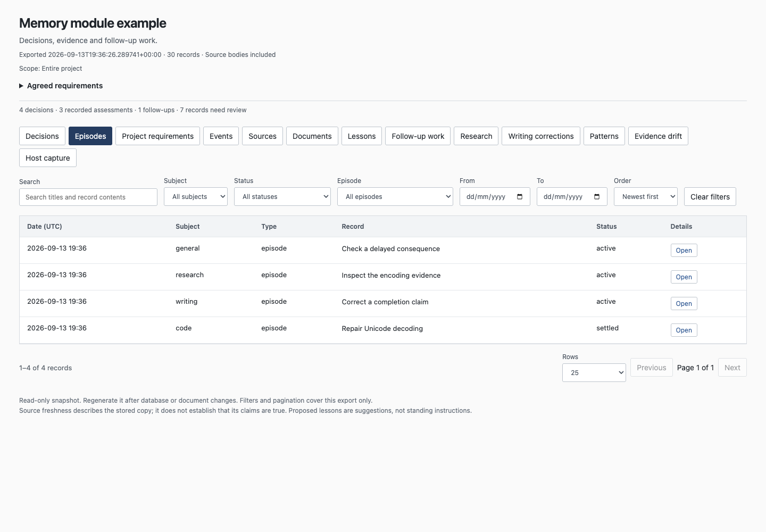Click the Next page button
The width and height of the screenshot is (766, 532).
[x=732, y=368]
